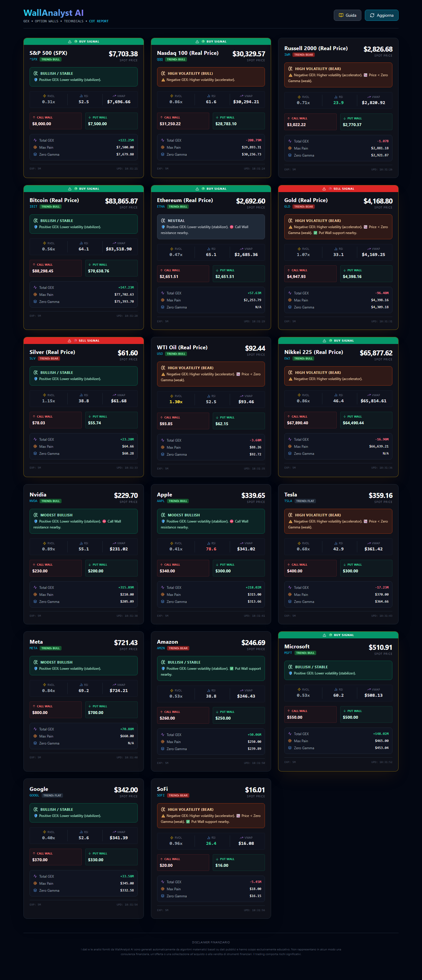
Task: Click the QQQ ticker link on Nasdaq card
Action: (x=160, y=59)
